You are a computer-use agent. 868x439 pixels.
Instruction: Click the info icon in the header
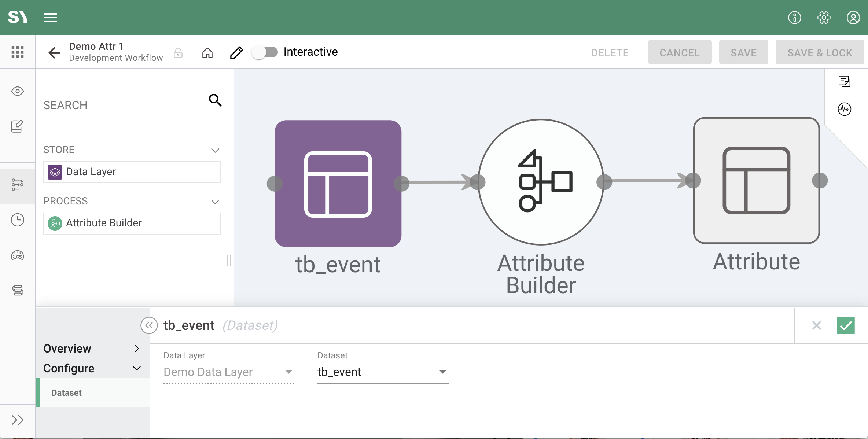pyautogui.click(x=794, y=18)
